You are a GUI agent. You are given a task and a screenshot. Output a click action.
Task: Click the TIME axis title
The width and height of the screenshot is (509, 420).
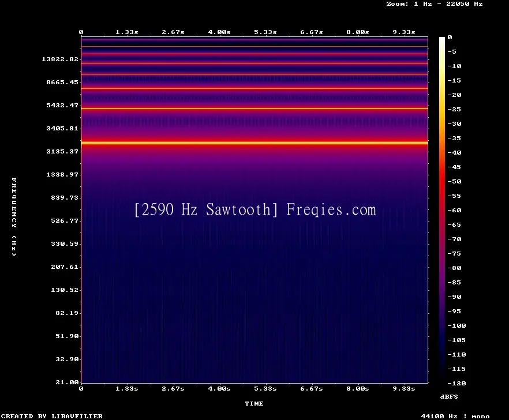[x=254, y=403]
